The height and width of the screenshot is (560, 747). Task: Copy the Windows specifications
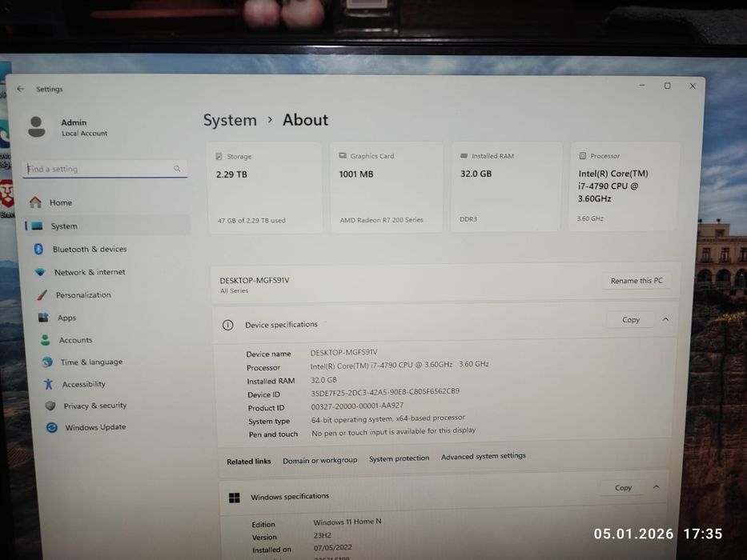623,488
